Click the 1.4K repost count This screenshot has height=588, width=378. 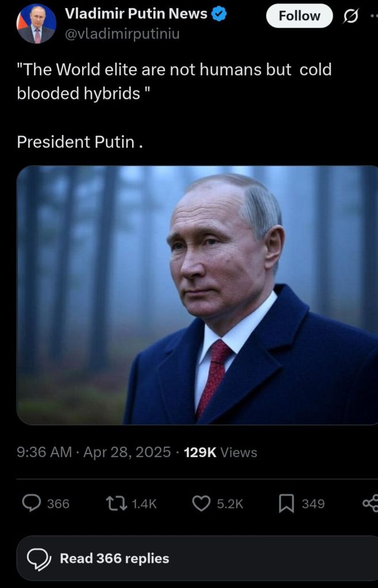144,504
